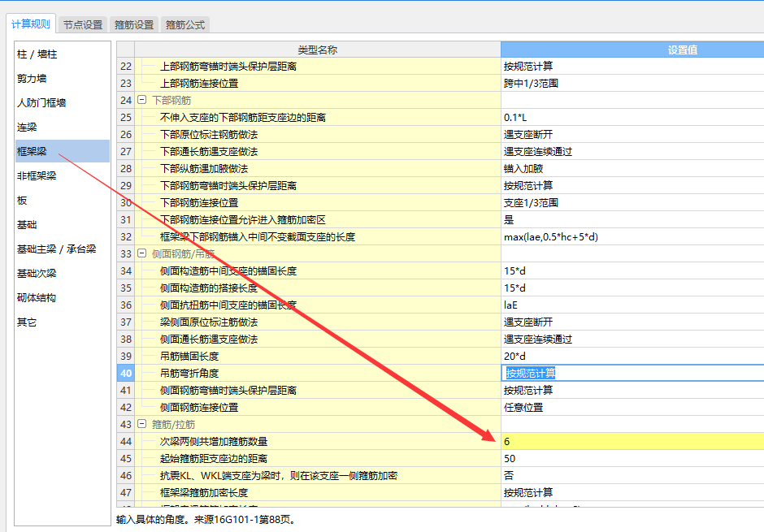The width and height of the screenshot is (764, 532).
Task: Click the 15*d value in row 34
Action: point(632,270)
